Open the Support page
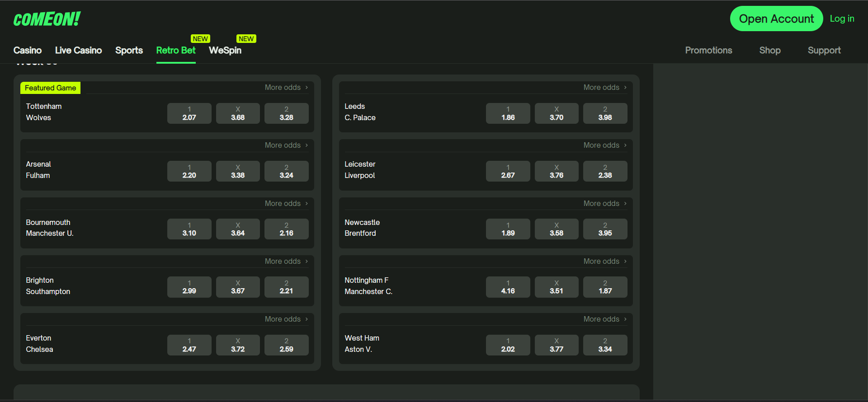 (x=824, y=50)
